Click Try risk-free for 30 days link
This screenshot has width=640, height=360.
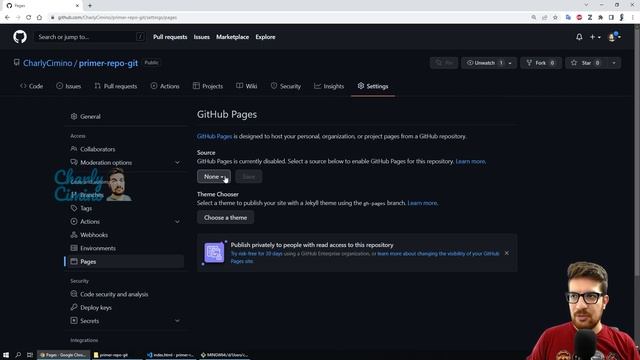click(256, 253)
